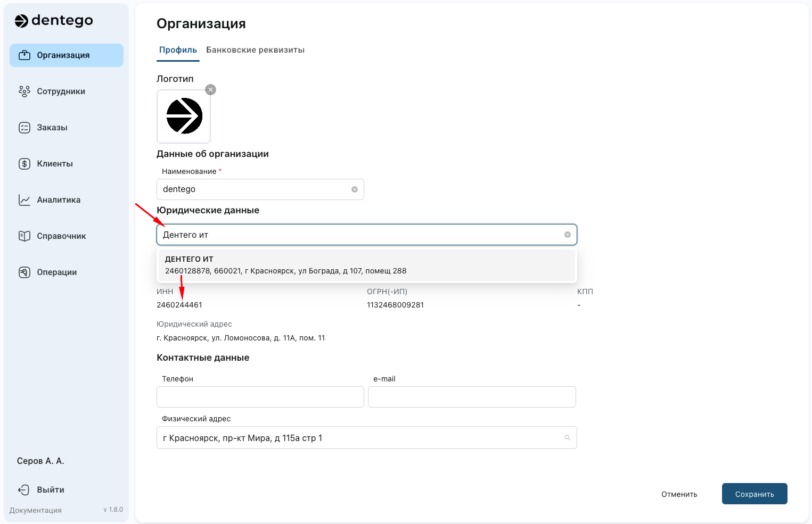Select the ДЕНТЕГО ИТ suggestion
This screenshot has width=812, height=524.
(x=366, y=264)
